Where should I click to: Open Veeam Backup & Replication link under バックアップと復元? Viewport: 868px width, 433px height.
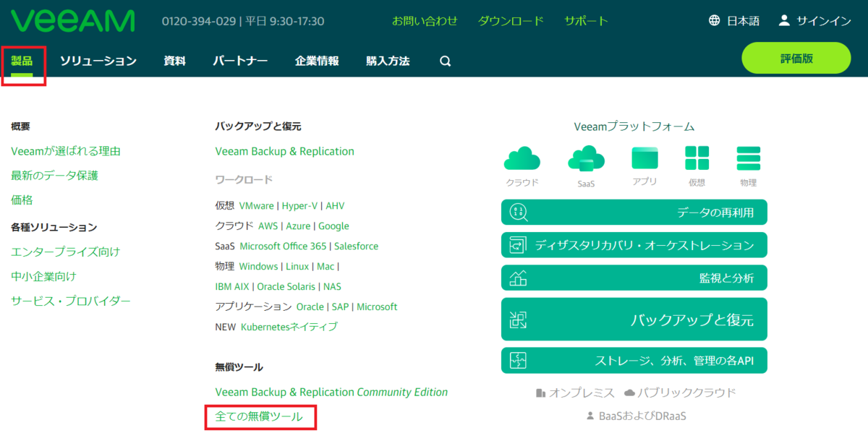285,151
